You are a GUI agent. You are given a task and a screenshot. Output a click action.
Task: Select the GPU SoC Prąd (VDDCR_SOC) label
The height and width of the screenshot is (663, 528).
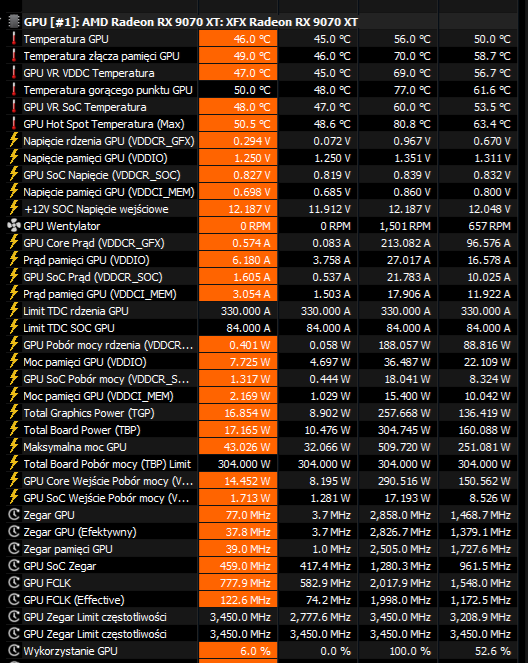93,277
